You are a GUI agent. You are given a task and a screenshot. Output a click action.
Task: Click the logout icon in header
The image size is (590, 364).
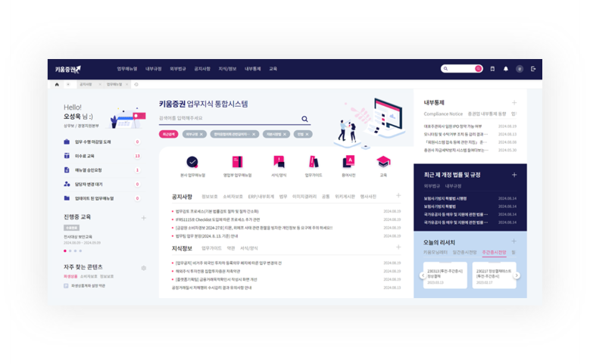533,69
